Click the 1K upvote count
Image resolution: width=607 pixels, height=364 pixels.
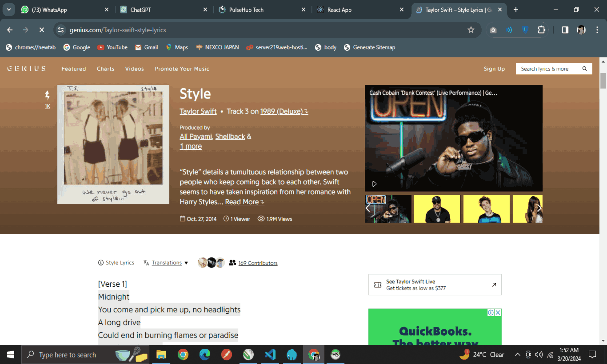(47, 106)
